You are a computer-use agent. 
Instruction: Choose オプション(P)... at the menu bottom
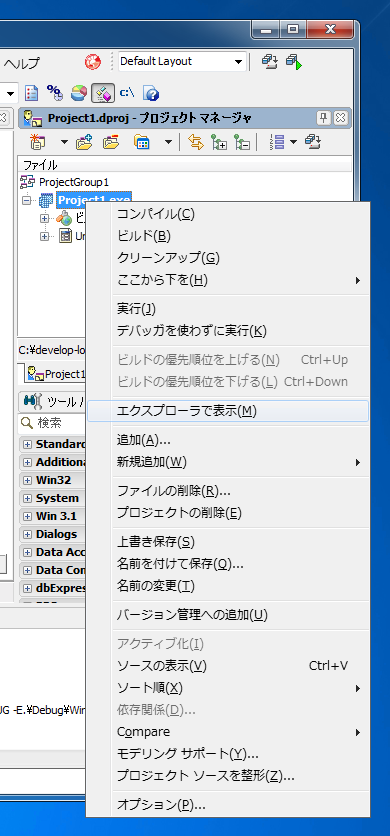[228, 804]
